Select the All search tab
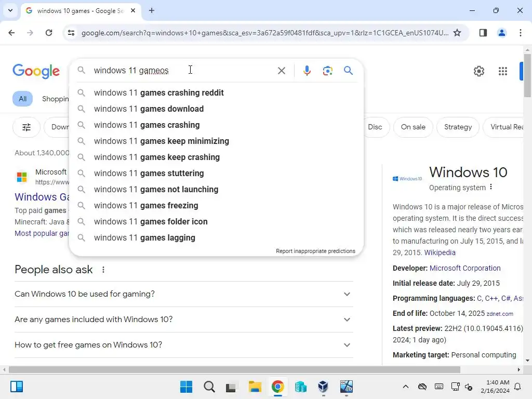Viewport: 532px width, 399px height. (23, 99)
